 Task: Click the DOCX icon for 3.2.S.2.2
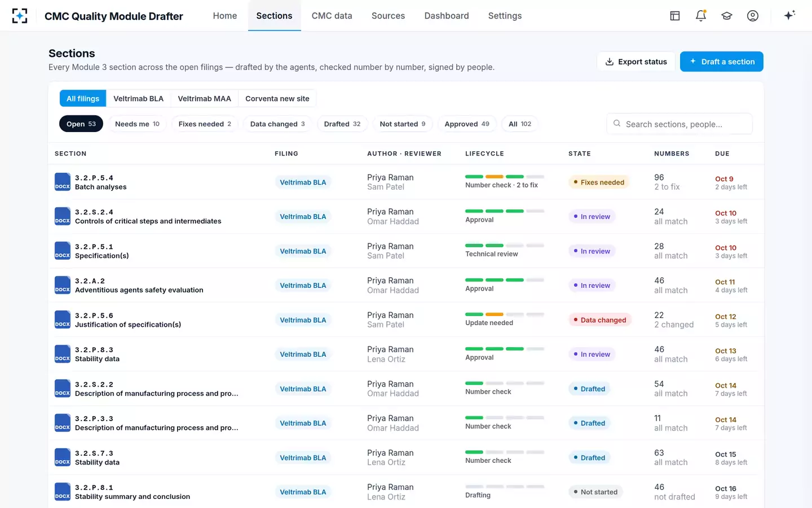(63, 388)
